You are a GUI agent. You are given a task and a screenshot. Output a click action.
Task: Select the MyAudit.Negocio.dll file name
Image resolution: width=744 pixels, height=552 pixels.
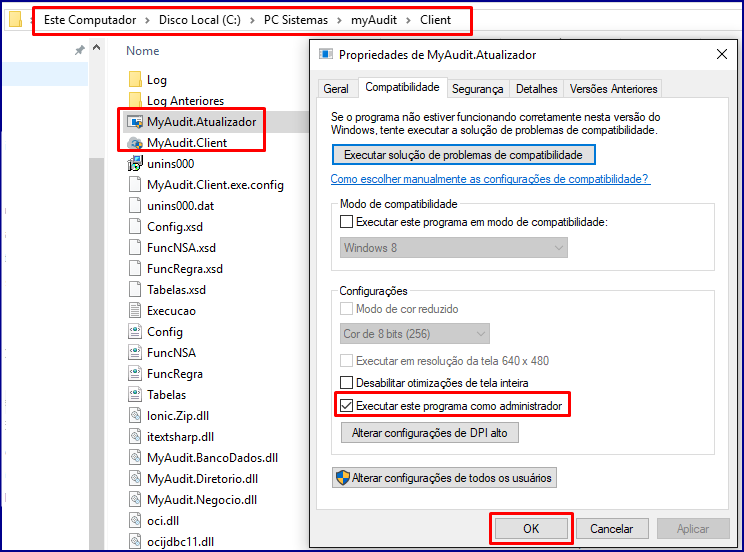[202, 500]
